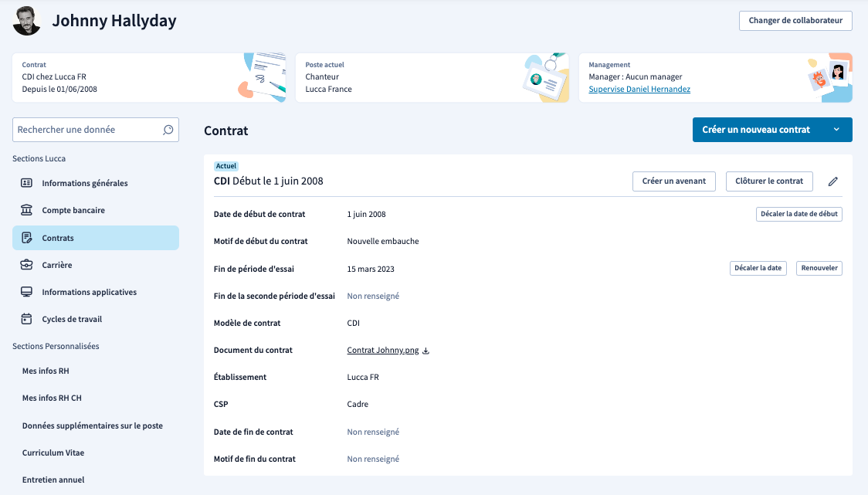Viewport: 868px width, 495px height.
Task: Click the Management summary card
Action: [x=716, y=77]
